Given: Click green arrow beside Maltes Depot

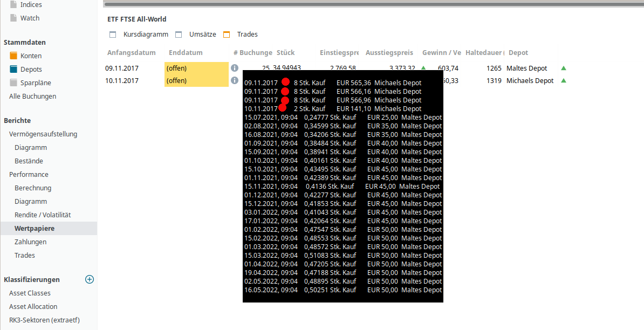Looking at the screenshot, I should point(564,68).
